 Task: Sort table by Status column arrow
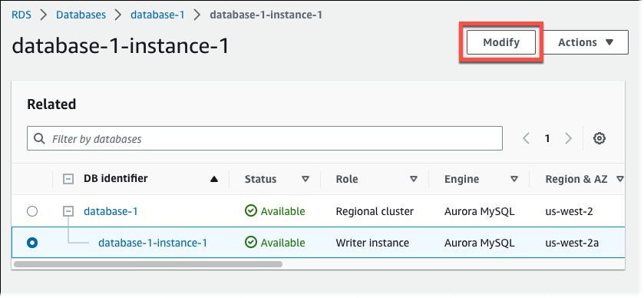click(x=305, y=179)
